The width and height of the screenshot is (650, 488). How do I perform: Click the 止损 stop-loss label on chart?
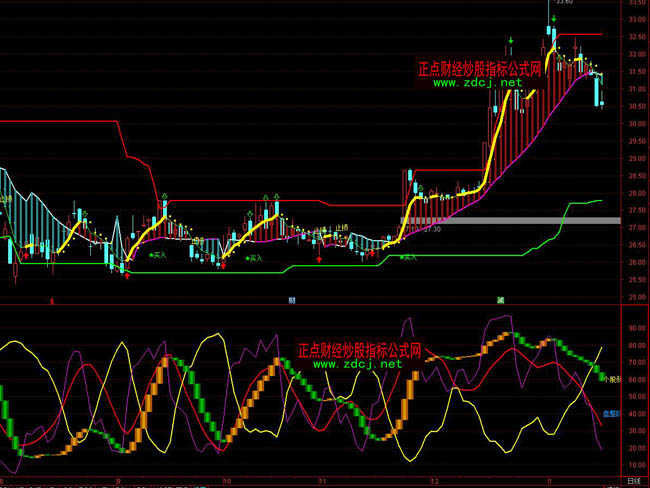pos(341,228)
